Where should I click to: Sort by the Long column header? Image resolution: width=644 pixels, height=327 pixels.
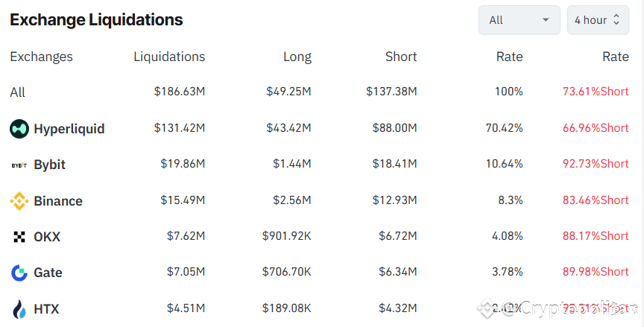297,57
